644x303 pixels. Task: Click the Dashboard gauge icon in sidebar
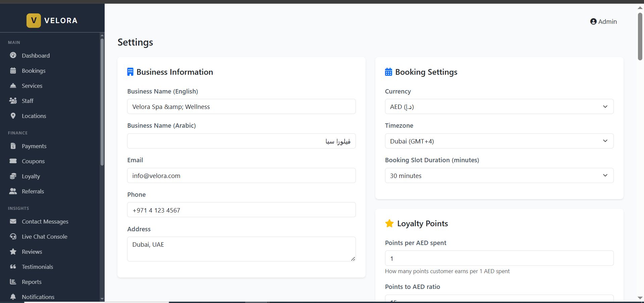(x=13, y=55)
